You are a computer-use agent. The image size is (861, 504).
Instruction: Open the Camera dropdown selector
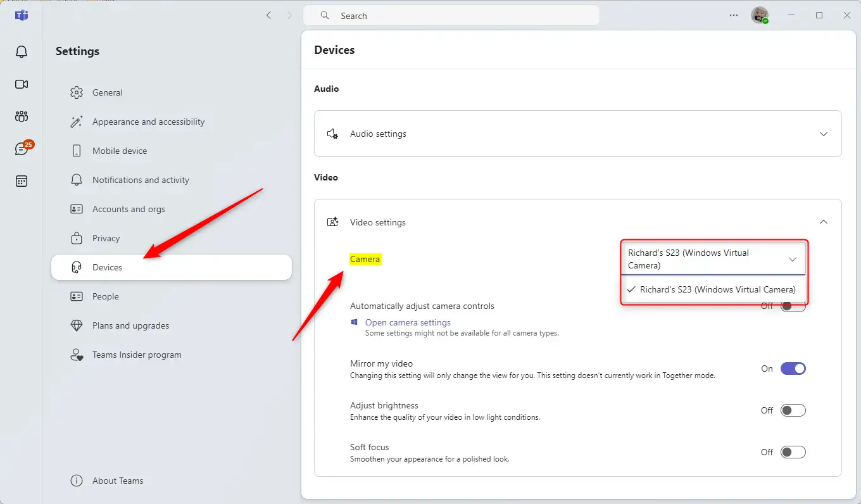pos(713,259)
